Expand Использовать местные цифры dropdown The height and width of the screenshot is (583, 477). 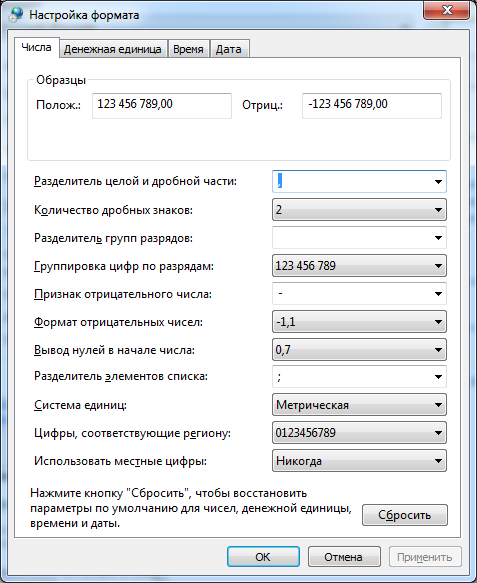tap(360, 461)
